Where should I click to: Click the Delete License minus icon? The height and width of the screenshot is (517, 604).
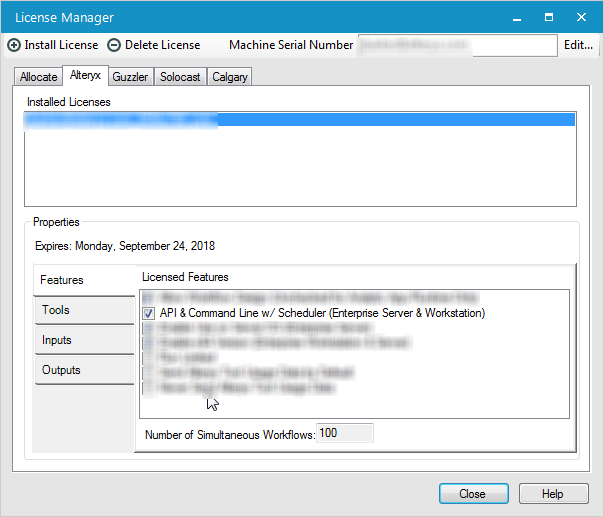click(x=114, y=45)
